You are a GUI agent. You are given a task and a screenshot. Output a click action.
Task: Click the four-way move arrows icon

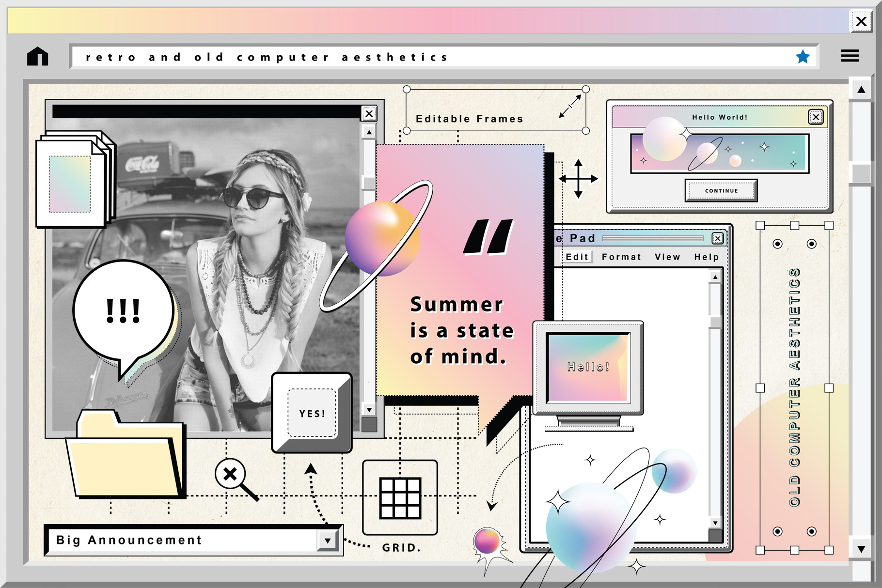coord(578,179)
